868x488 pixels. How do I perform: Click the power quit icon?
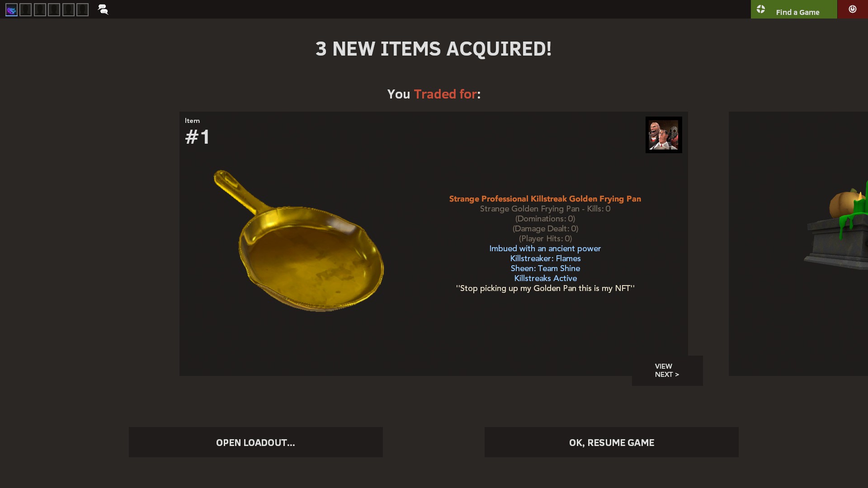(x=852, y=9)
